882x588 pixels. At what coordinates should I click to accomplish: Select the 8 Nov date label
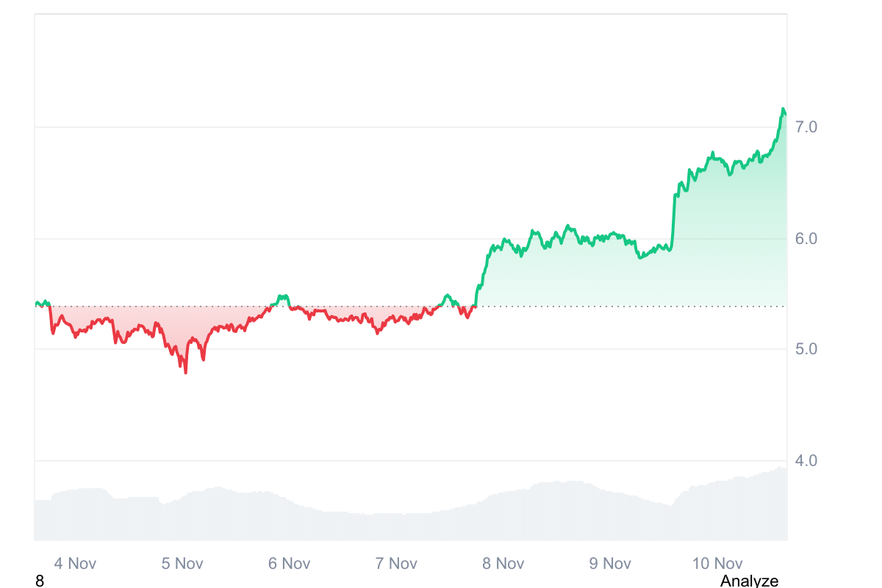[x=503, y=564]
